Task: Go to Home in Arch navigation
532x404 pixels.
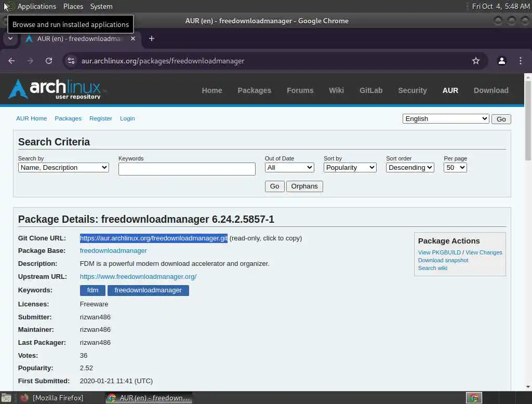Action: click(x=212, y=90)
